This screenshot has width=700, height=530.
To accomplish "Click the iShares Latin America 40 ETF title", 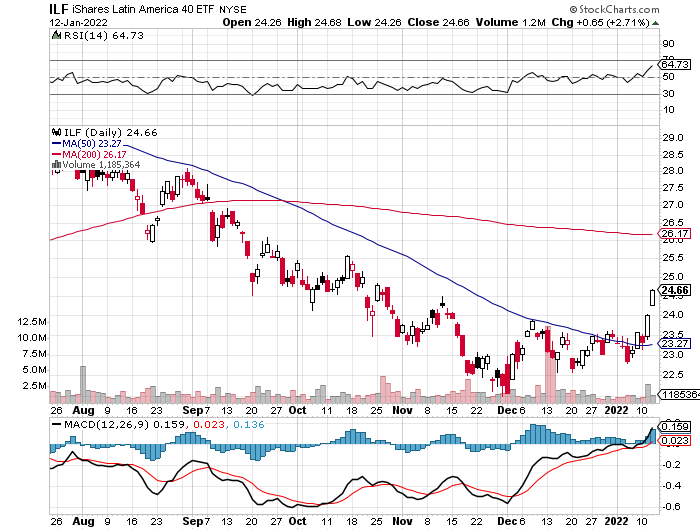I will [x=143, y=9].
